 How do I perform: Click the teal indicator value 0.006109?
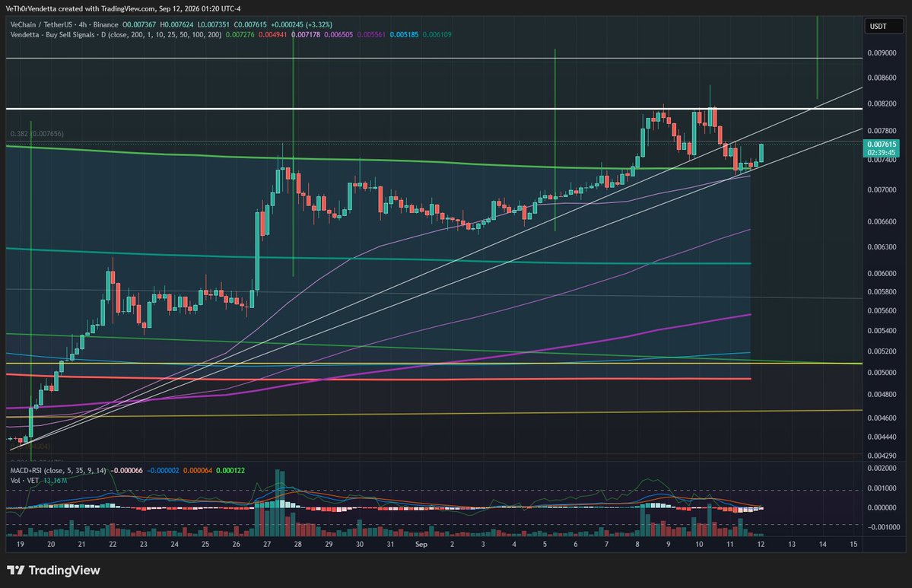(437, 35)
